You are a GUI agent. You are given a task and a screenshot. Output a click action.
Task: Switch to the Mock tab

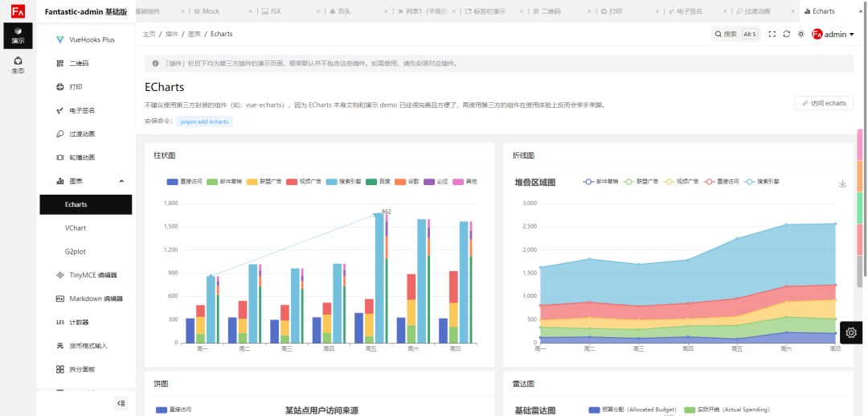tap(206, 11)
